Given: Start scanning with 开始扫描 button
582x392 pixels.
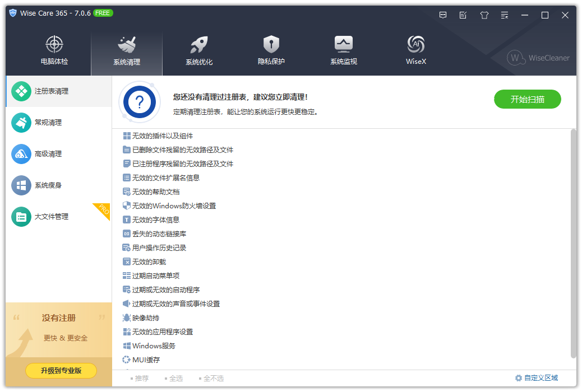Looking at the screenshot, I should pyautogui.click(x=527, y=99).
